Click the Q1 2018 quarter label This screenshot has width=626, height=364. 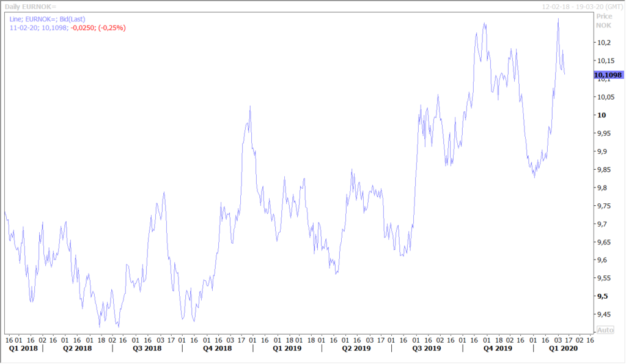tap(23, 348)
